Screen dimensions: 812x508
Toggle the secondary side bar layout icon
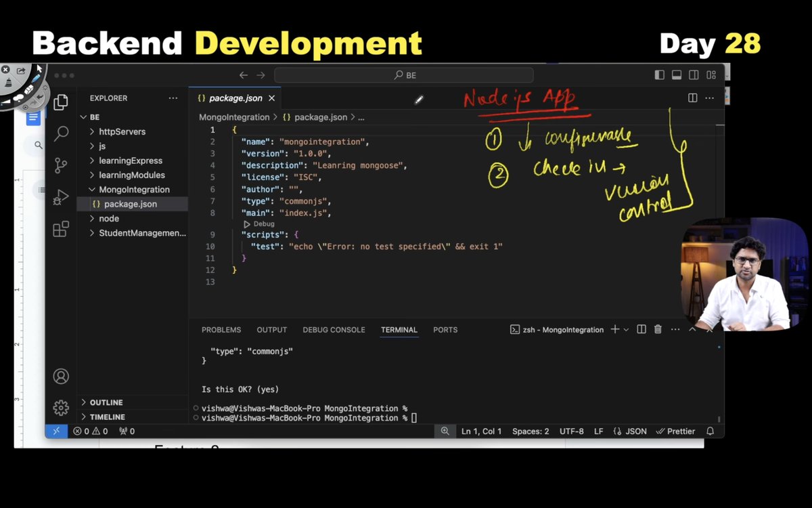click(x=694, y=75)
